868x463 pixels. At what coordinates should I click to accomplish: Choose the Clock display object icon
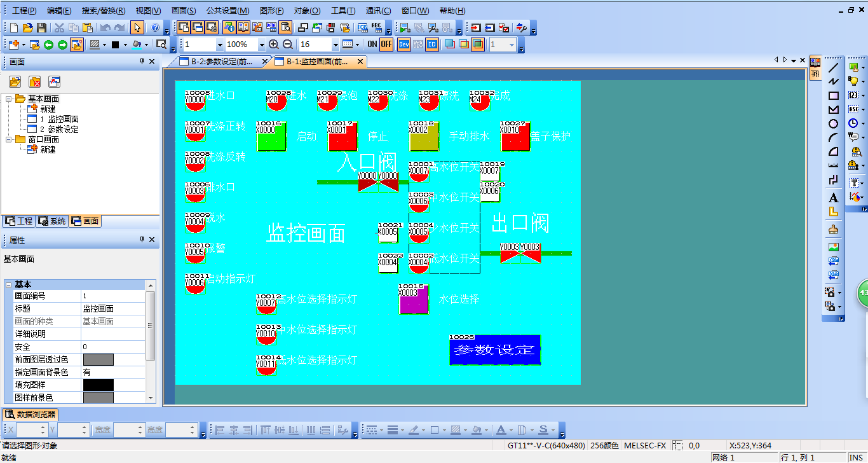854,123
